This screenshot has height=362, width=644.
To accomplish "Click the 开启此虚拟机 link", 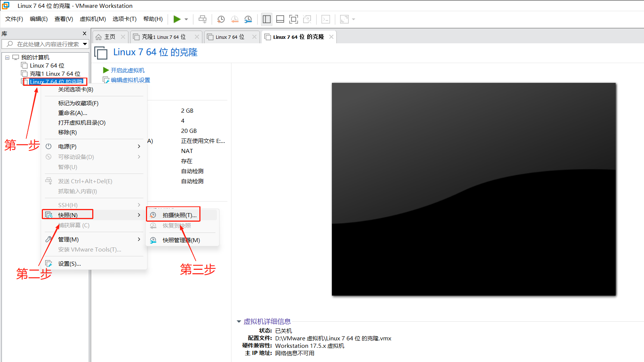I will coord(127,70).
